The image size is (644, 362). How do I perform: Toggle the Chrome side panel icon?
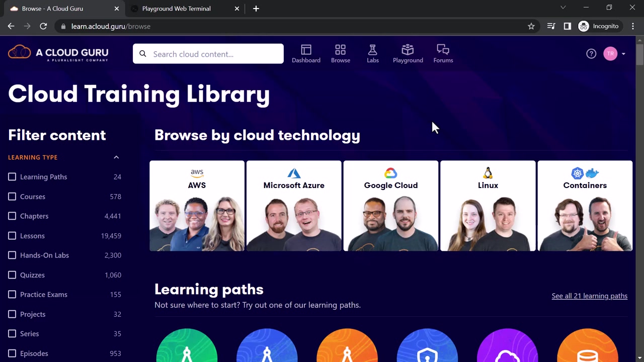point(568,26)
